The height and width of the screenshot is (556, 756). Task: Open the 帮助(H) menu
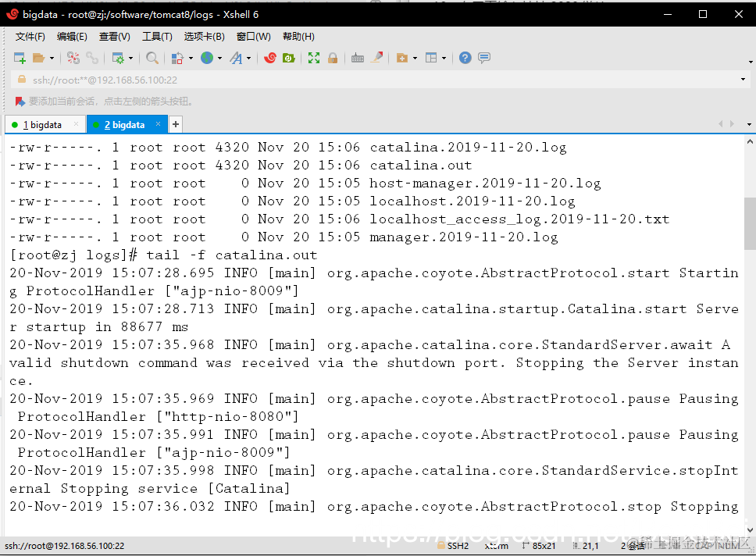(x=298, y=37)
